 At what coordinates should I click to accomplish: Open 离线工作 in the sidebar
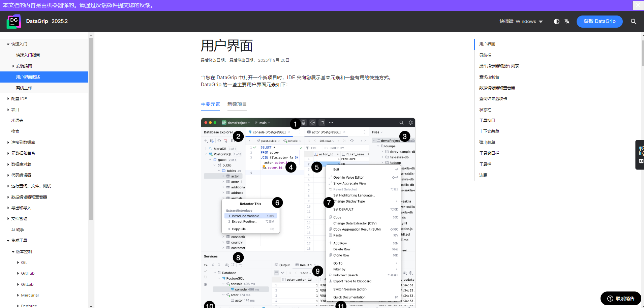coord(24,88)
